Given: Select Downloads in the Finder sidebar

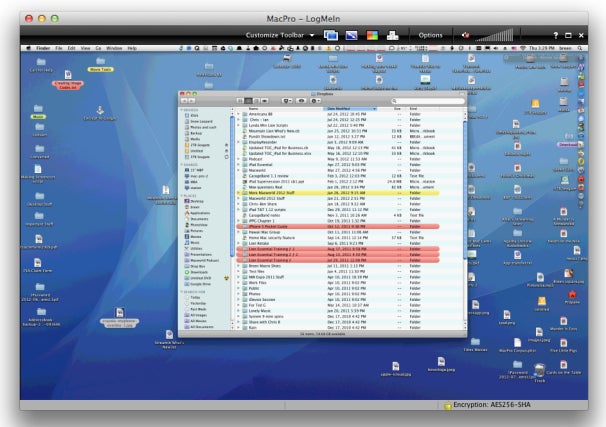Looking at the screenshot, I should [196, 272].
